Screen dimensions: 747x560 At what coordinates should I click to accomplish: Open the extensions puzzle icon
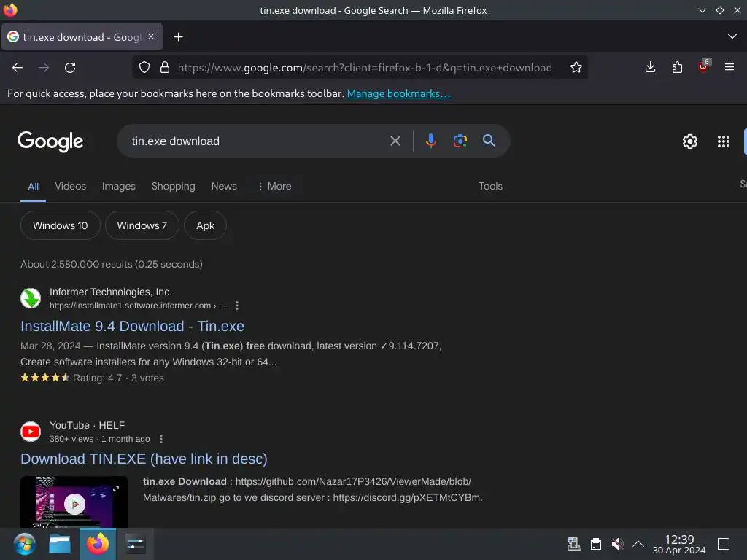[x=677, y=68]
